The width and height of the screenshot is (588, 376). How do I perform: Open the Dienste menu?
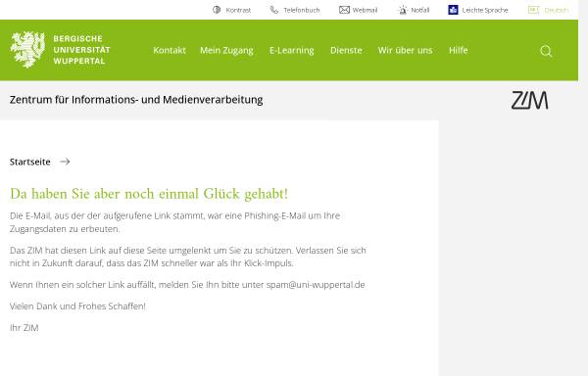346,50
